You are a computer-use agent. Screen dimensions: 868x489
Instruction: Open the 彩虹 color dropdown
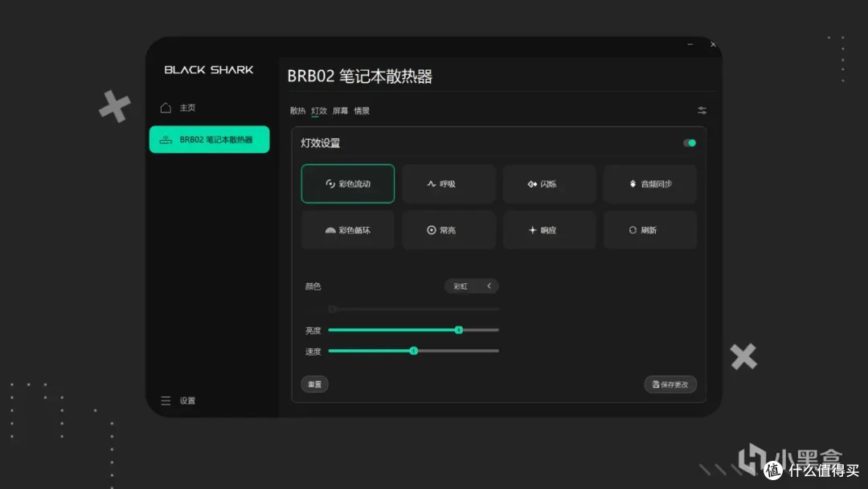click(x=472, y=286)
